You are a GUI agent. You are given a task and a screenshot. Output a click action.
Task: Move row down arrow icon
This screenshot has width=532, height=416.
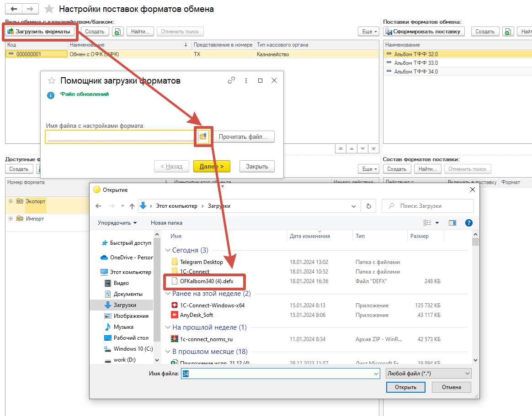(363, 148)
